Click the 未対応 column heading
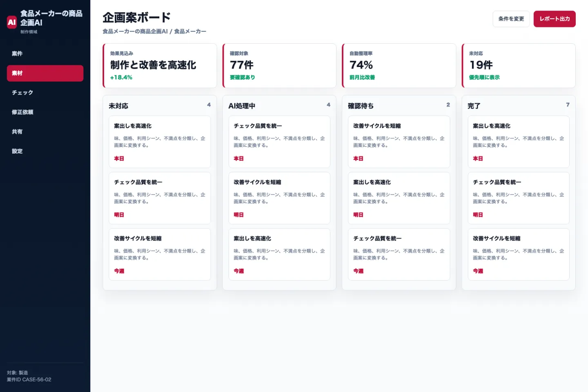Viewport: 588px width, 392px height. (118, 106)
